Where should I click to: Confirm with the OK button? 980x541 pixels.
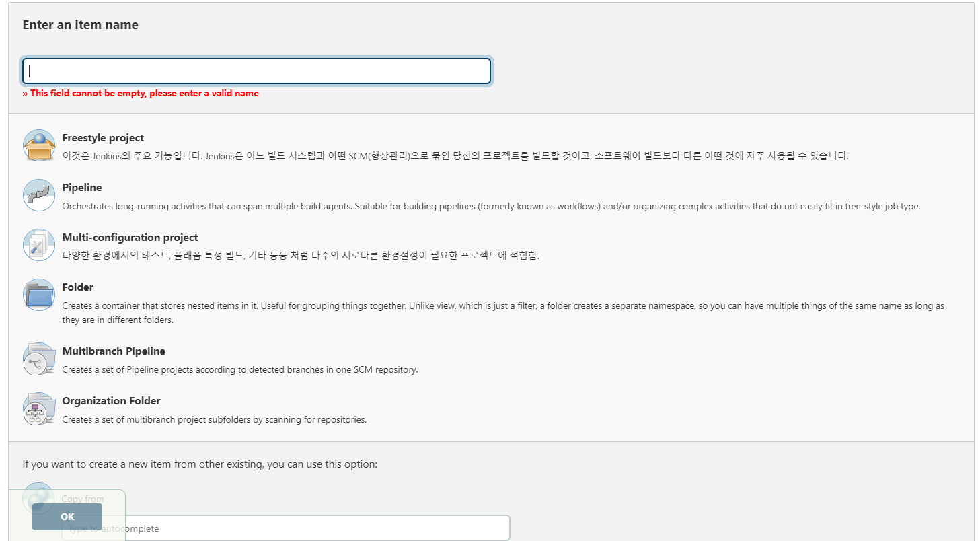click(67, 517)
